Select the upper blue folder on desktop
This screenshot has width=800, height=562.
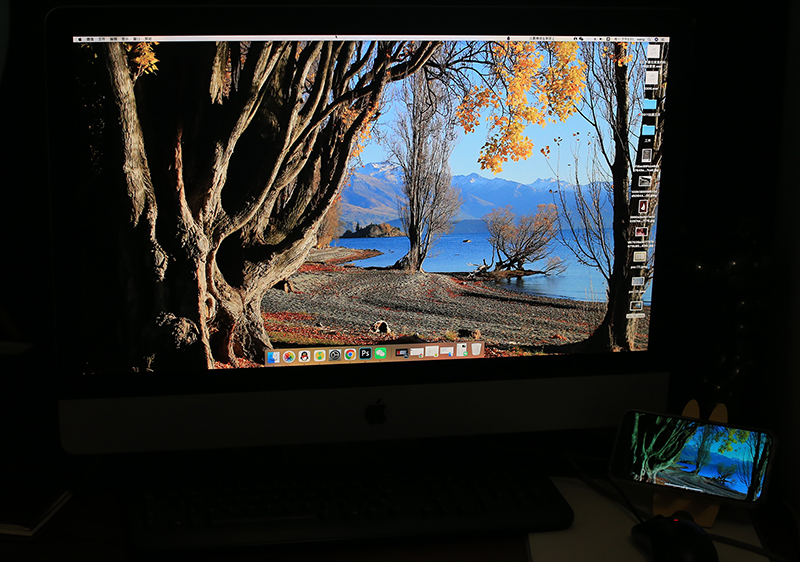point(650,104)
